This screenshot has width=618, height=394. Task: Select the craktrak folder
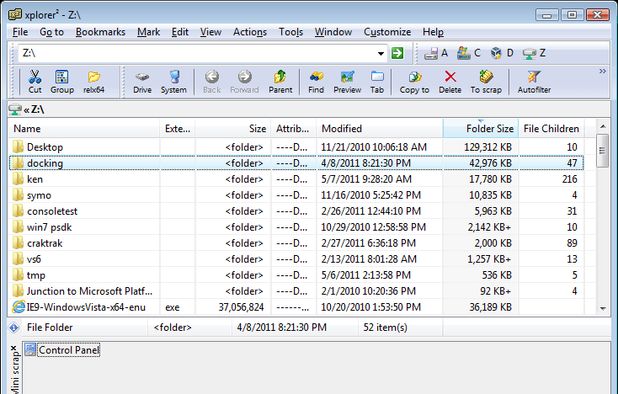[x=296, y=243]
